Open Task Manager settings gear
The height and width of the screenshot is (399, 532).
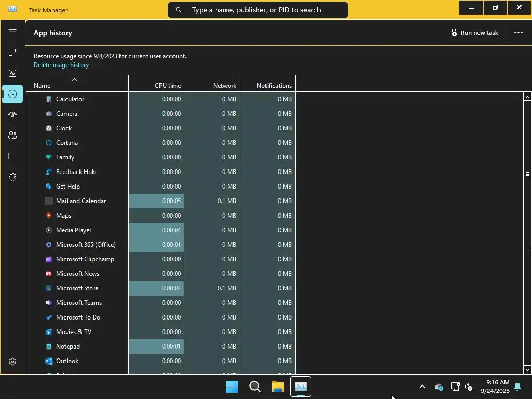(12, 362)
